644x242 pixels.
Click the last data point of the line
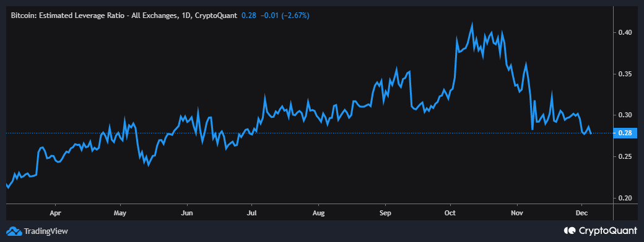click(591, 133)
